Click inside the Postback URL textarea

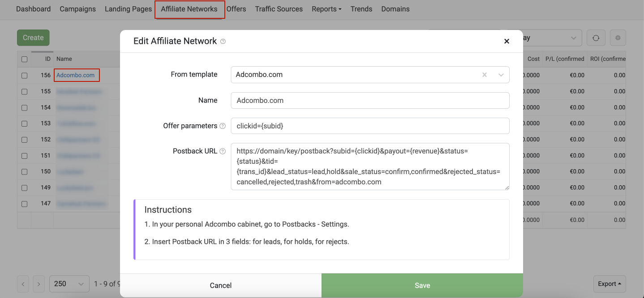click(x=370, y=166)
